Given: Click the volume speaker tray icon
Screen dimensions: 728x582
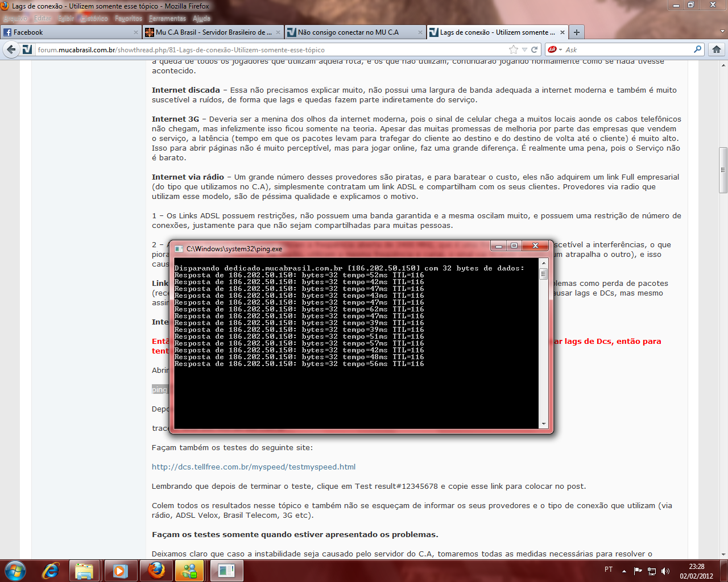Looking at the screenshot, I should pyautogui.click(x=665, y=571).
